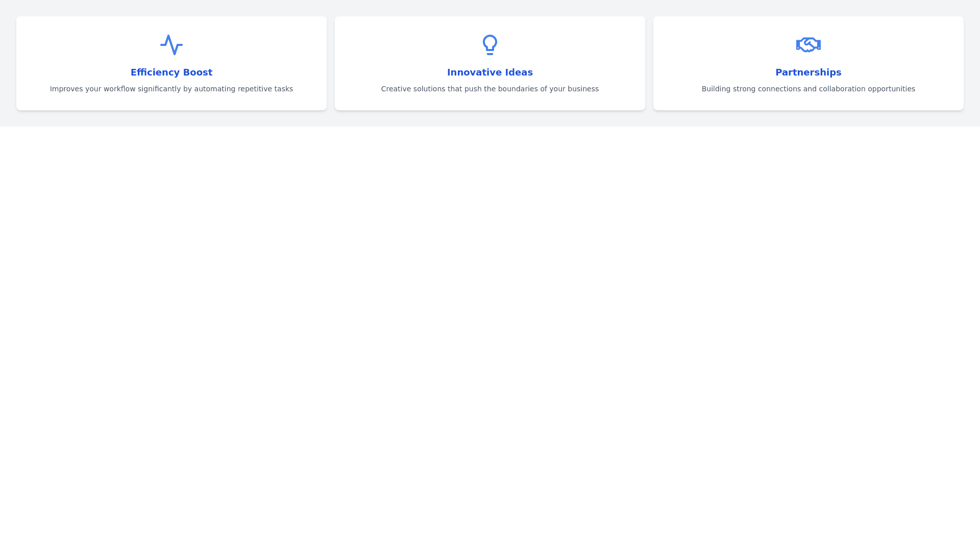Image resolution: width=980 pixels, height=551 pixels.
Task: Click the word "Creative" in middle description
Action: (396, 89)
